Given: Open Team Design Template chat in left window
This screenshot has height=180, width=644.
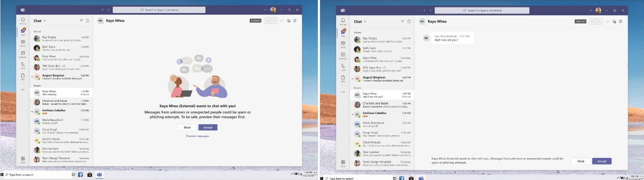Looking at the screenshot, I should 62,160.
